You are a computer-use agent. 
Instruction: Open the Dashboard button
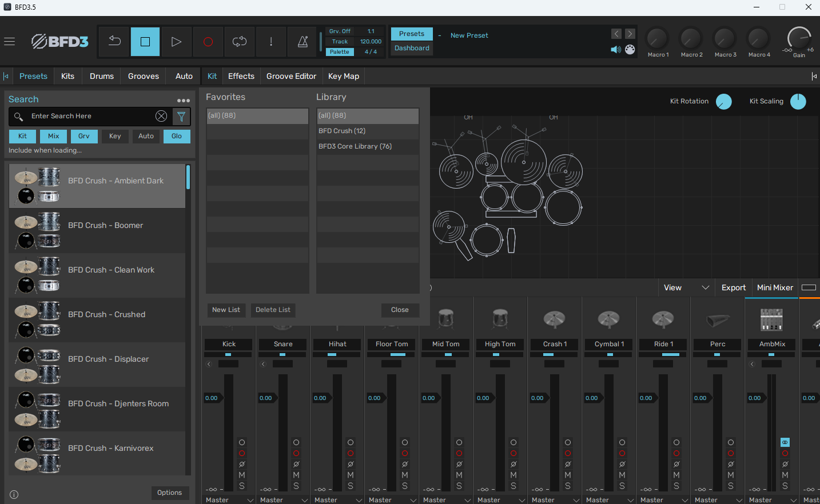(412, 48)
